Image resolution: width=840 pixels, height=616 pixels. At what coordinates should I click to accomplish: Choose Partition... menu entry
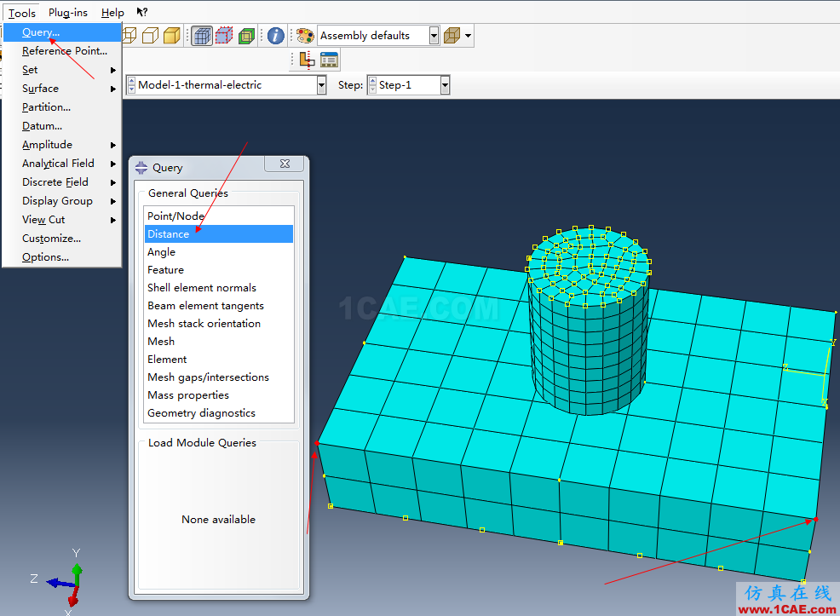[63, 107]
